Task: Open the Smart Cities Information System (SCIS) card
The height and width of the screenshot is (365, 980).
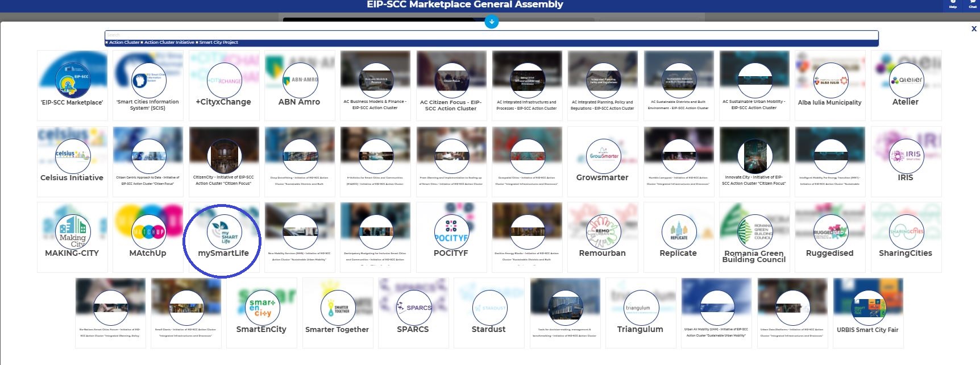Action: pos(148,85)
